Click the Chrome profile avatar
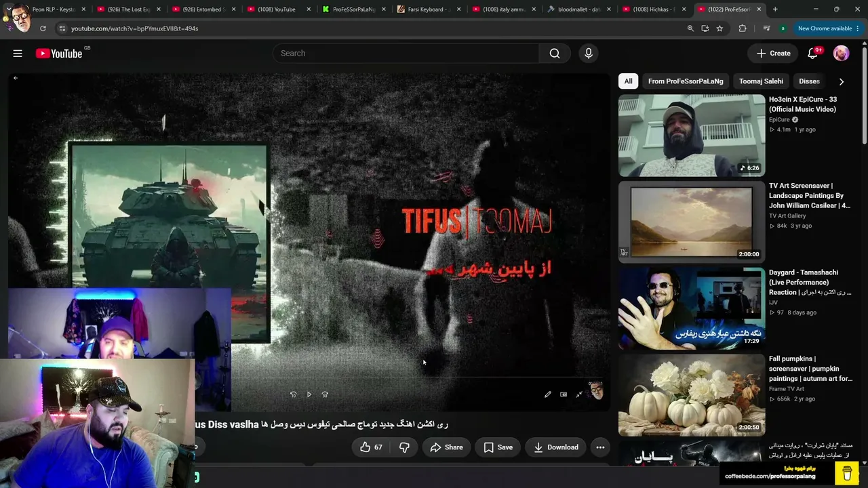Screen dimensions: 868x488 (783, 28)
